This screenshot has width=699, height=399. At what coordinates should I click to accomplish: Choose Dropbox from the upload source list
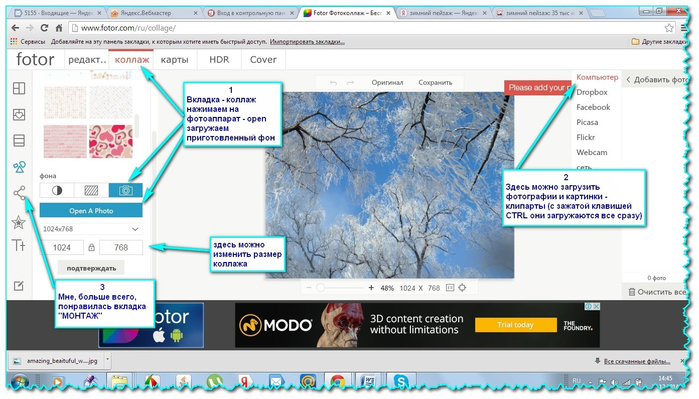click(592, 92)
